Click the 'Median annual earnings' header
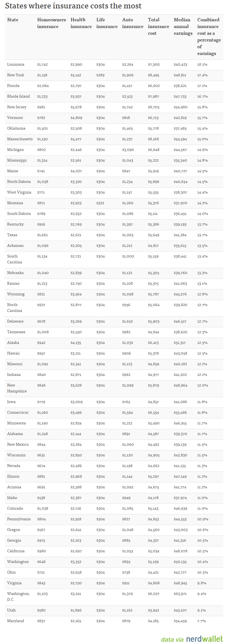This screenshot has width=230, height=644. 183,27
